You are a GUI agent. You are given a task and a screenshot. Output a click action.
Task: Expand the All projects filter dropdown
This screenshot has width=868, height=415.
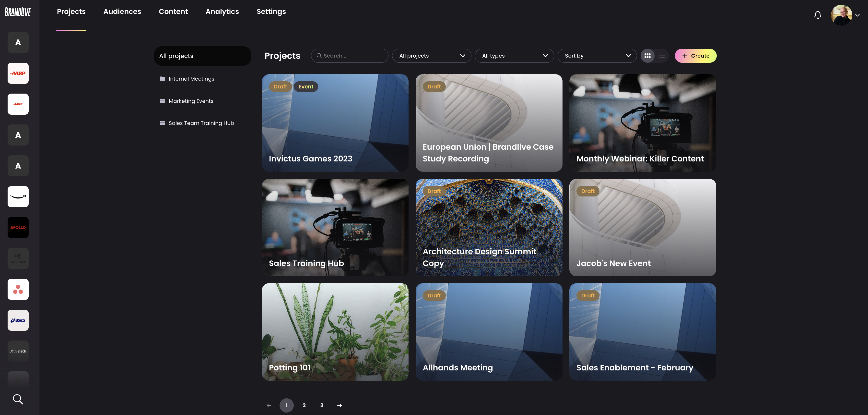(x=432, y=56)
